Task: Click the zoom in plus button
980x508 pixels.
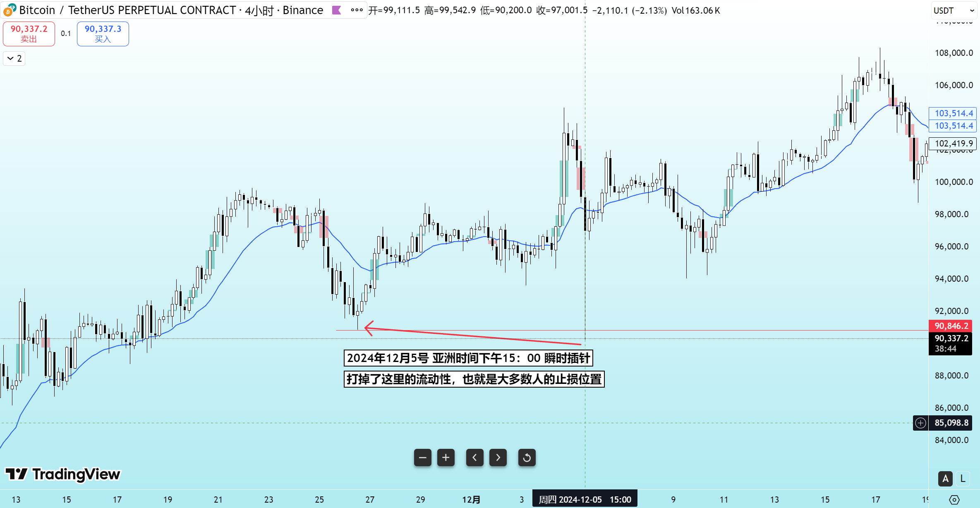Action: pos(446,458)
